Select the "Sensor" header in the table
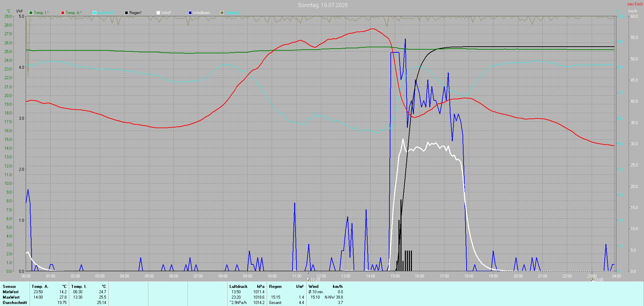 pos(9,287)
